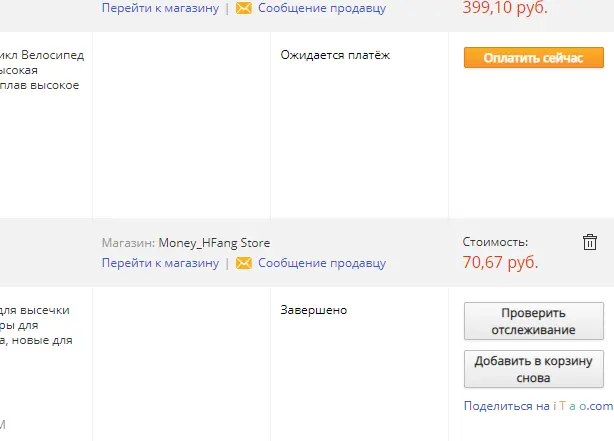The width and height of the screenshot is (614, 441).
Task: Open Перейти к магазину link for Money_HFang Store
Action: tap(160, 263)
